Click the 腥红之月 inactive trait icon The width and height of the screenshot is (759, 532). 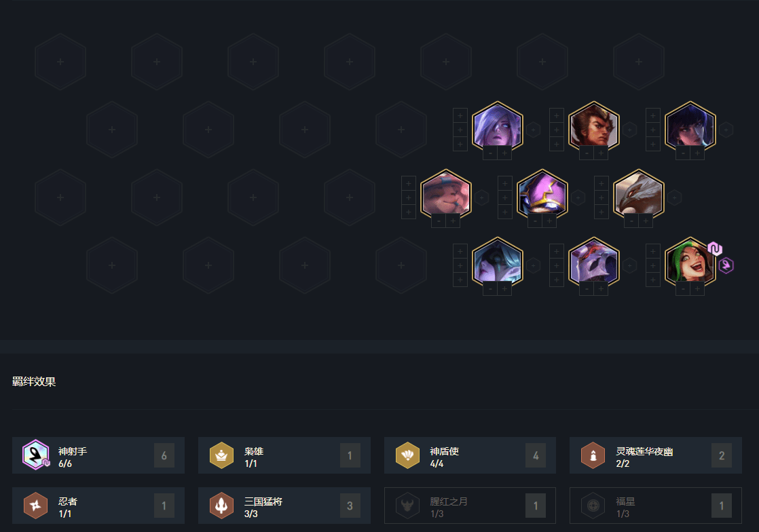[x=407, y=506]
